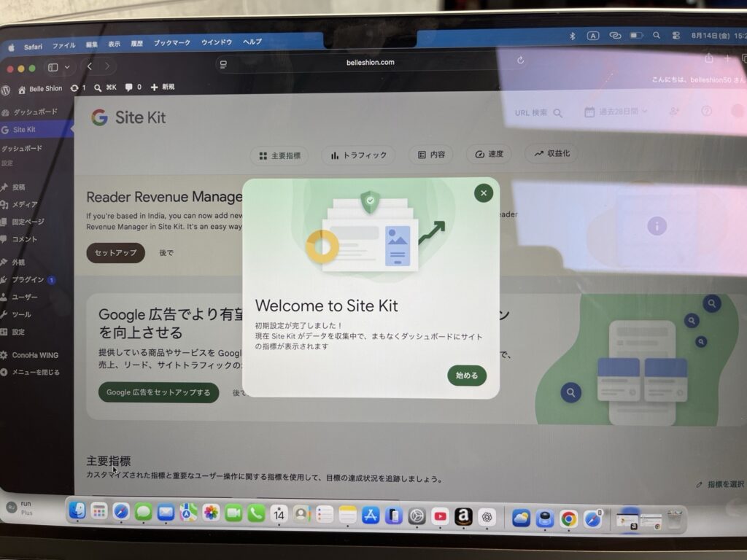The image size is (747, 560).
Task: Click the Safari share icon
Action: click(x=709, y=58)
